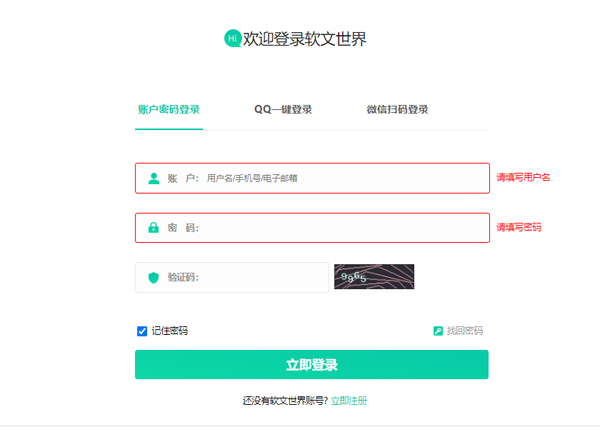Switch to the 账户密码登录 tab
Screen dimensions: 600x432
pos(169,109)
